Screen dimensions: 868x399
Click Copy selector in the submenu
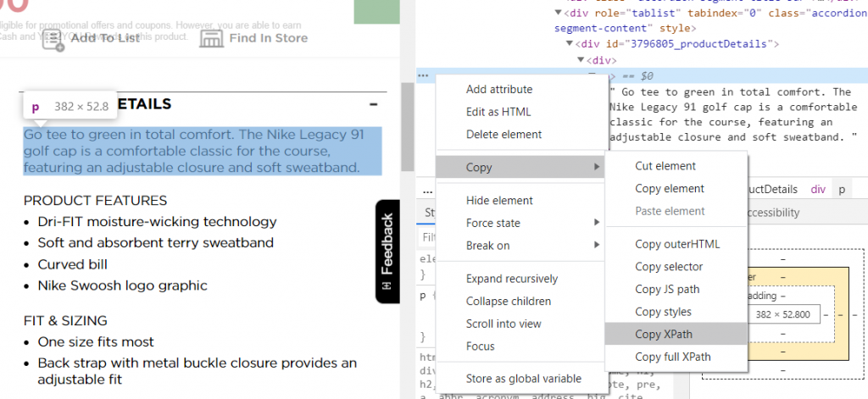(x=669, y=267)
